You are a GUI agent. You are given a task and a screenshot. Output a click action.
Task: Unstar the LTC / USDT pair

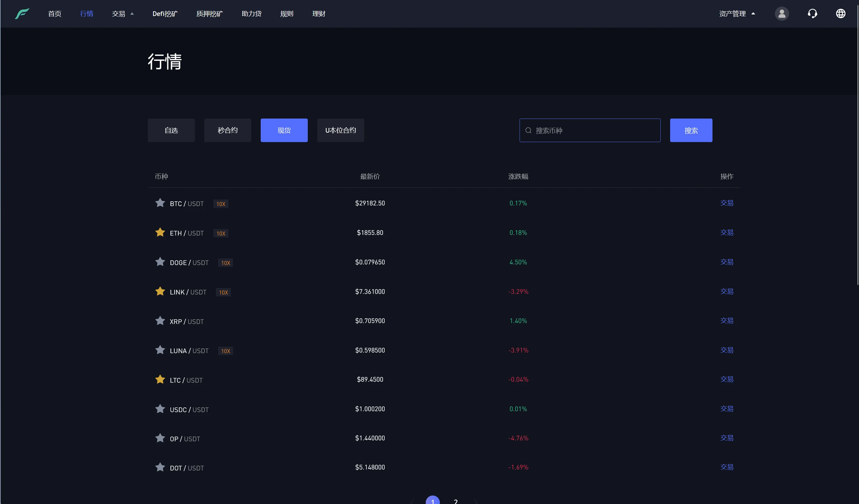(x=160, y=379)
